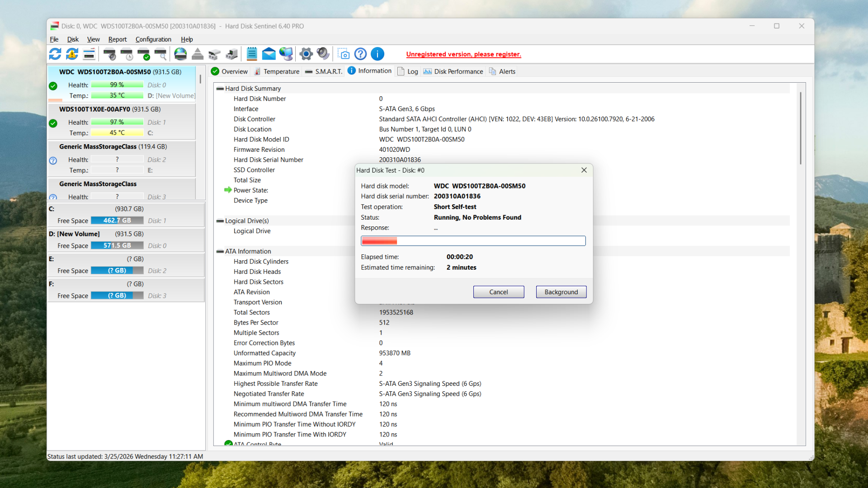Open the Help menu
The width and height of the screenshot is (868, 488).
[187, 39]
